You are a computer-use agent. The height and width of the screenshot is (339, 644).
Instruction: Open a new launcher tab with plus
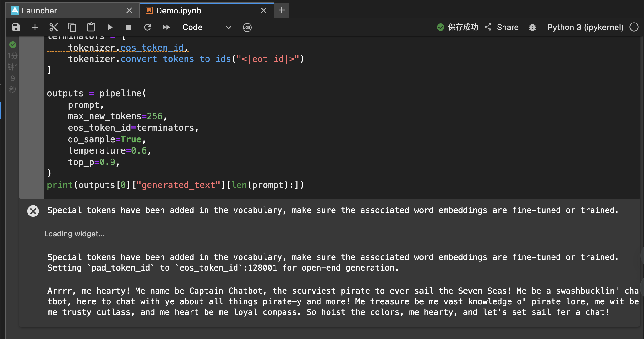(282, 10)
